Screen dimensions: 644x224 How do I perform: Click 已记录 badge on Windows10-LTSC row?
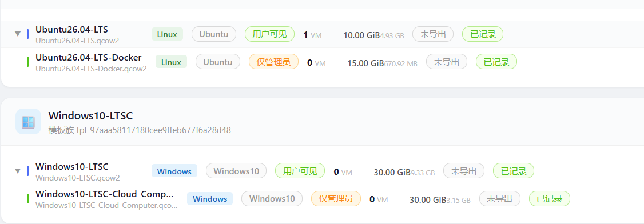[x=514, y=171]
